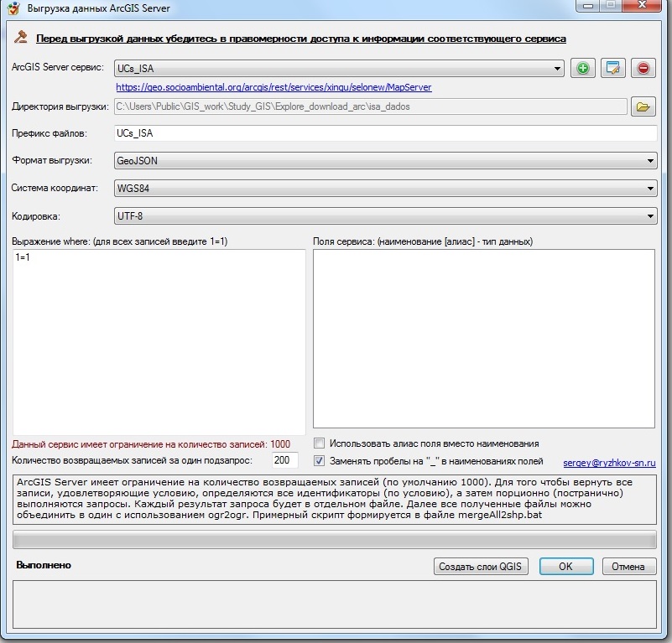Click the Поля сервиса label
This screenshot has height=643, width=672.
tap(423, 241)
